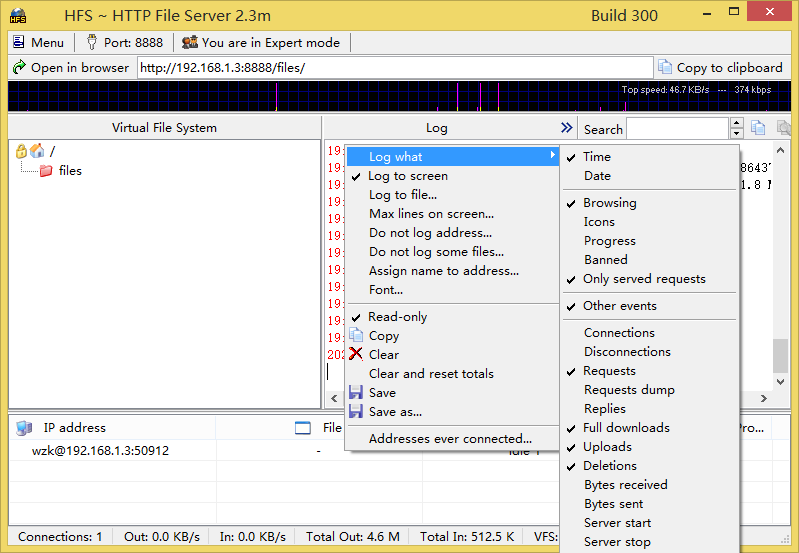Click the IP address column header
This screenshot has width=799, height=553.
coord(112,428)
